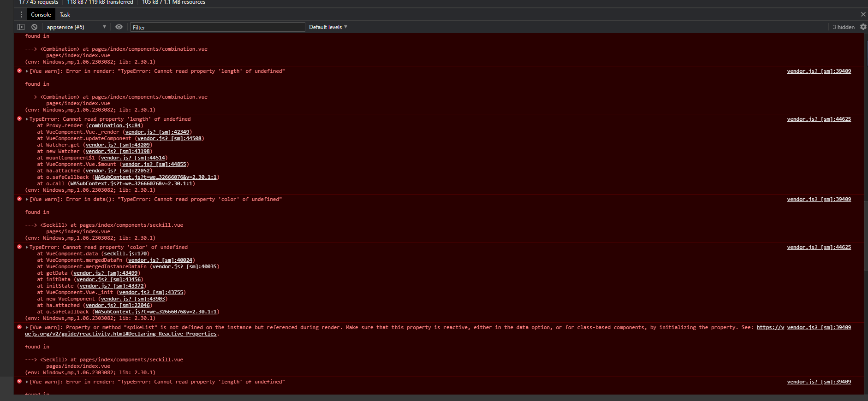Close the console drawer

pos(863,15)
